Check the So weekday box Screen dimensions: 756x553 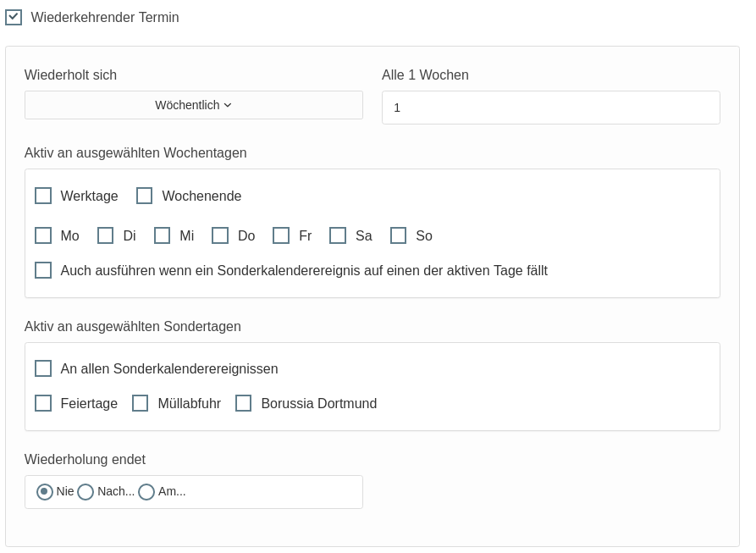coord(399,235)
